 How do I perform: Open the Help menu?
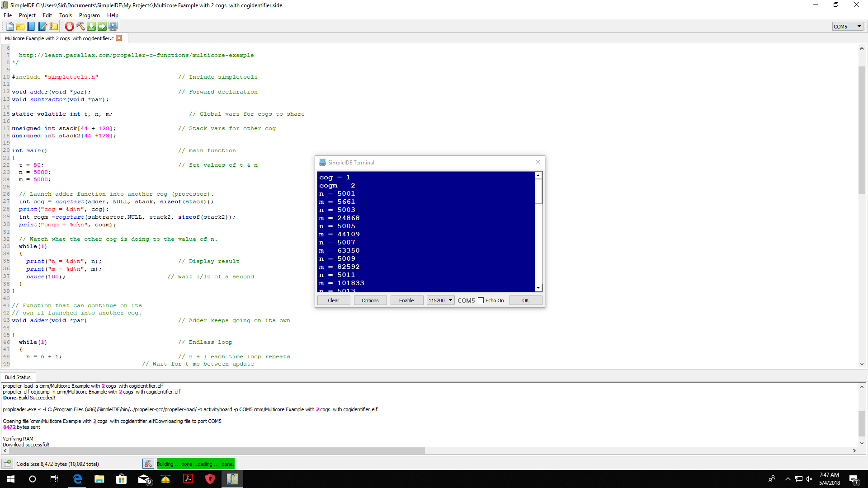point(113,15)
